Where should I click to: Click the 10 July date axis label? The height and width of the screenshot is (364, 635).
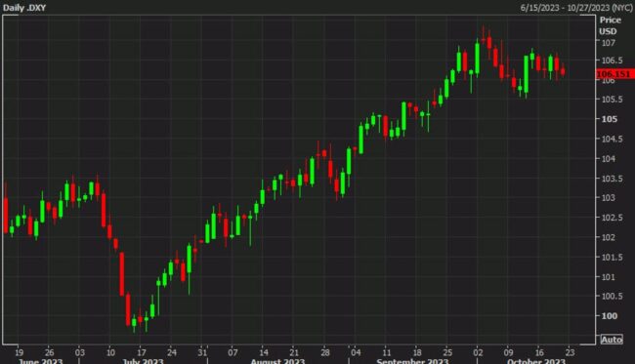pos(110,352)
